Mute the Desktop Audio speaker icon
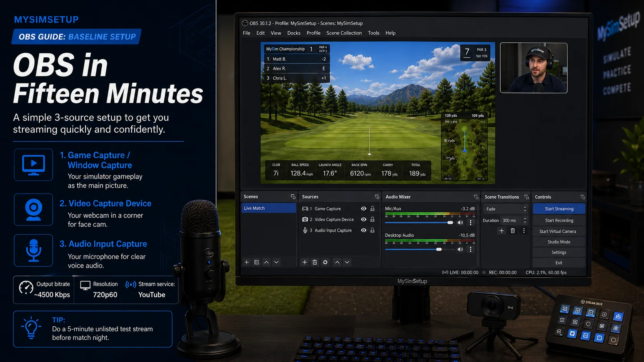 [x=460, y=249]
